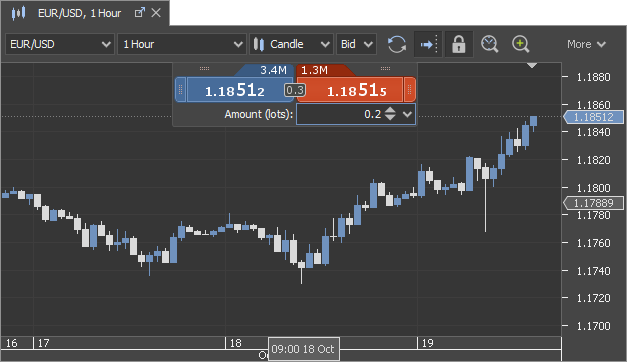Open the Candle chart type dropdown
Screen dimensions: 627x362
(x=292, y=44)
